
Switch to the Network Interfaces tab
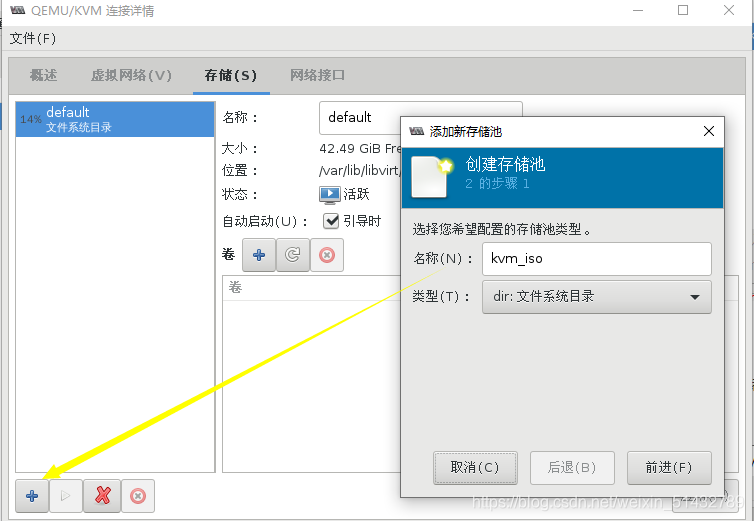coord(317,75)
